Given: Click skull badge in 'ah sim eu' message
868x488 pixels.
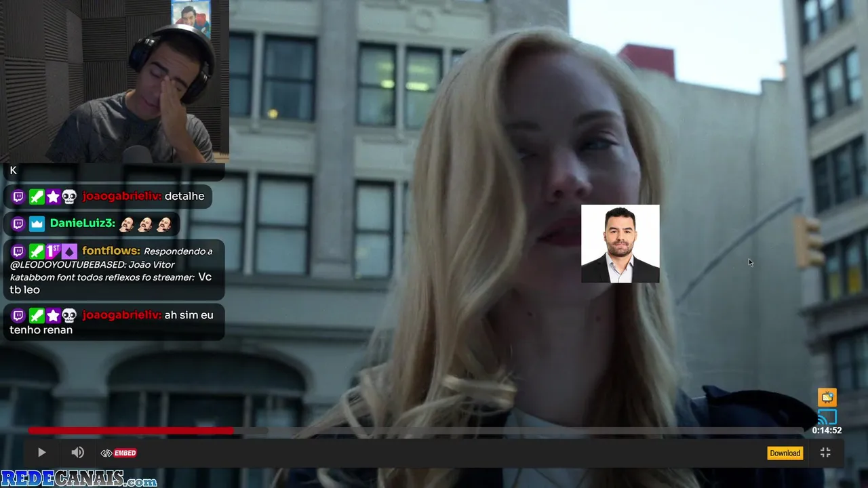Looking at the screenshot, I should click(x=69, y=315).
